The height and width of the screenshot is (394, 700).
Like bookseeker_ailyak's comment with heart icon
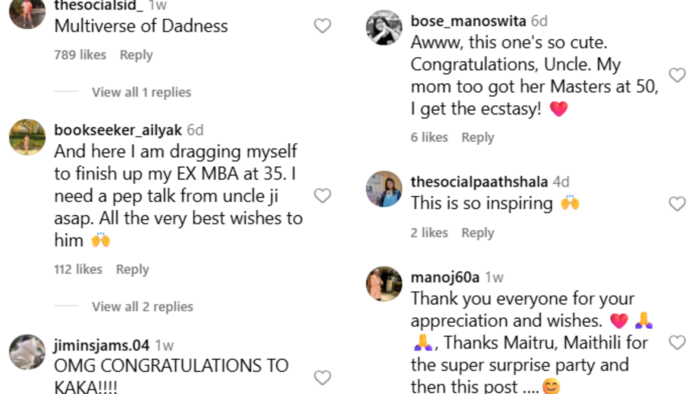(322, 195)
